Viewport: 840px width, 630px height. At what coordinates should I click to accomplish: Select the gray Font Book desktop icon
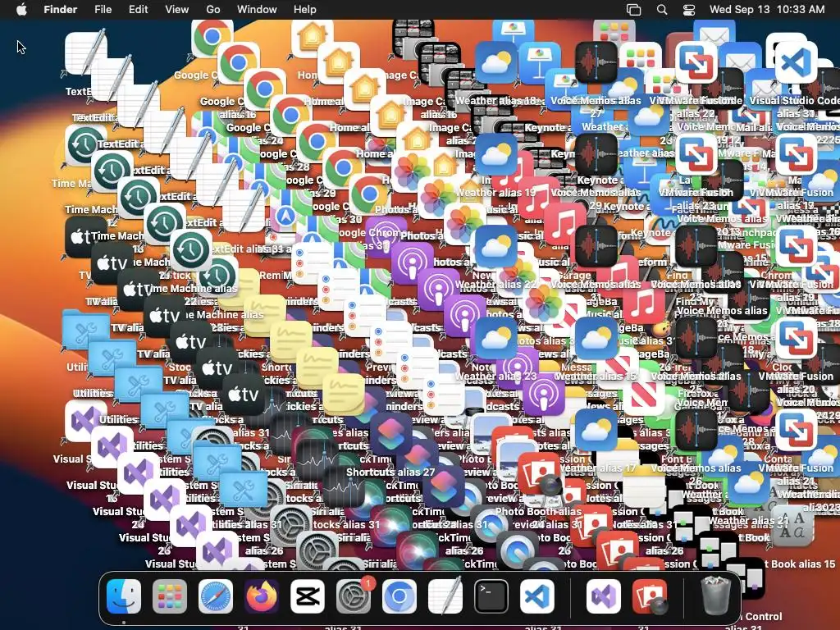792,526
